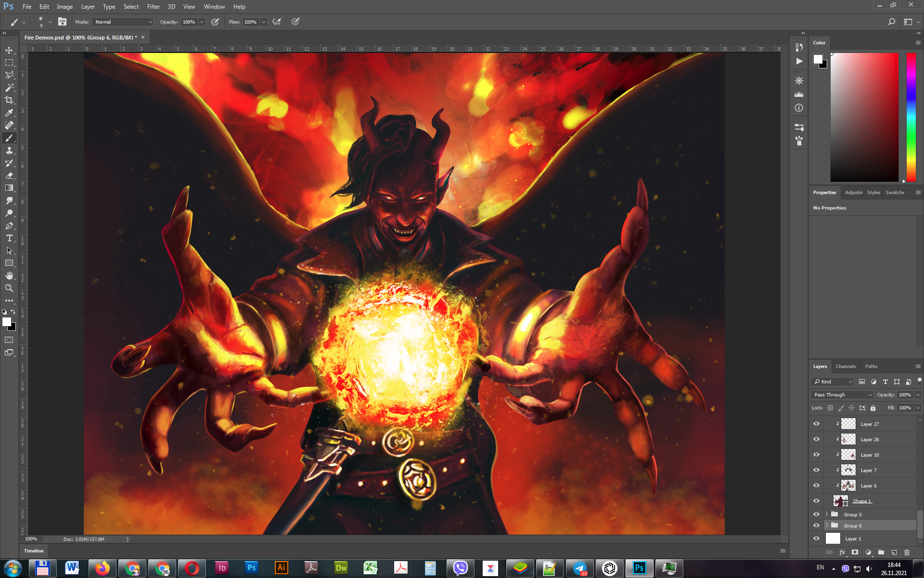924x578 pixels.
Task: Hide Layer 27 visibility eye
Action: click(x=816, y=424)
